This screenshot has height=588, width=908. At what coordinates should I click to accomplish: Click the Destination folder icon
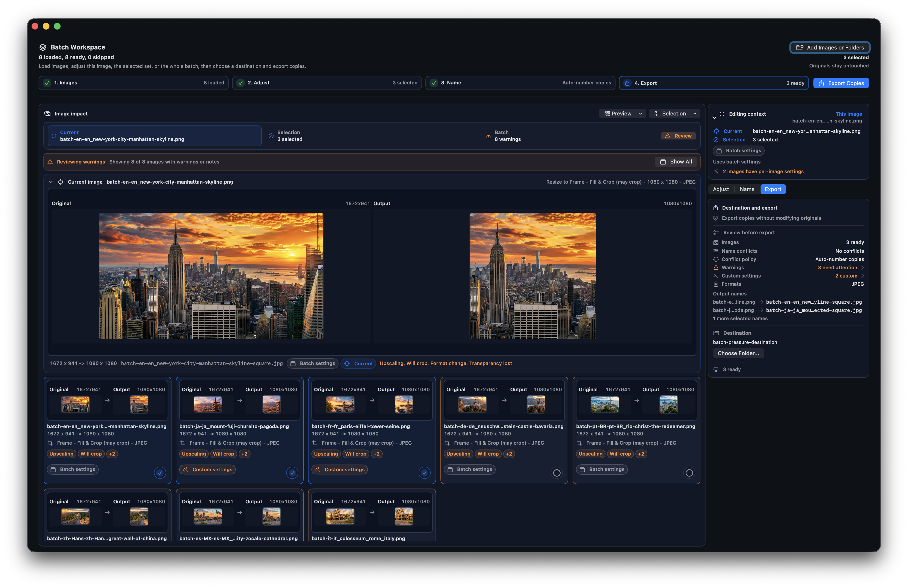[716, 333]
